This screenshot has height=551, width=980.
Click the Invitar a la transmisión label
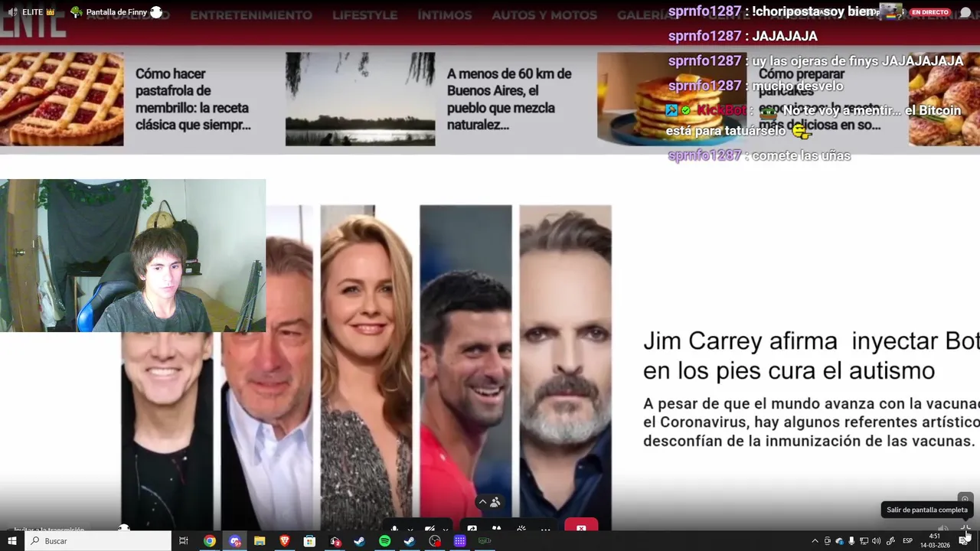pyautogui.click(x=49, y=530)
